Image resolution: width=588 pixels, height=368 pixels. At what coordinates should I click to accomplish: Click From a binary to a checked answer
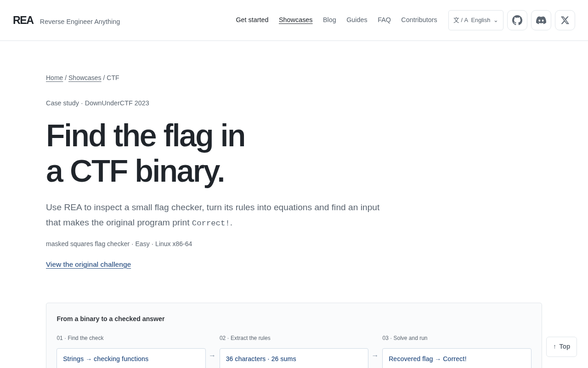pos(111,319)
